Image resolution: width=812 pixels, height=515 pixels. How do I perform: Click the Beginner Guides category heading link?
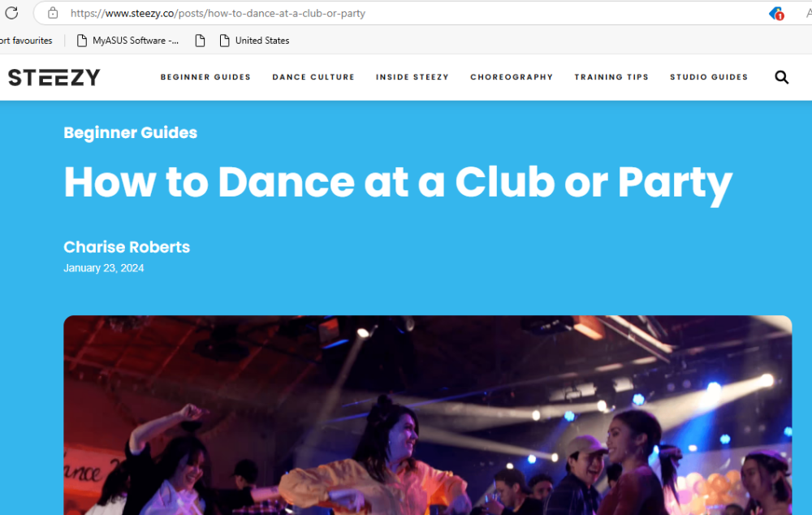[x=131, y=132]
